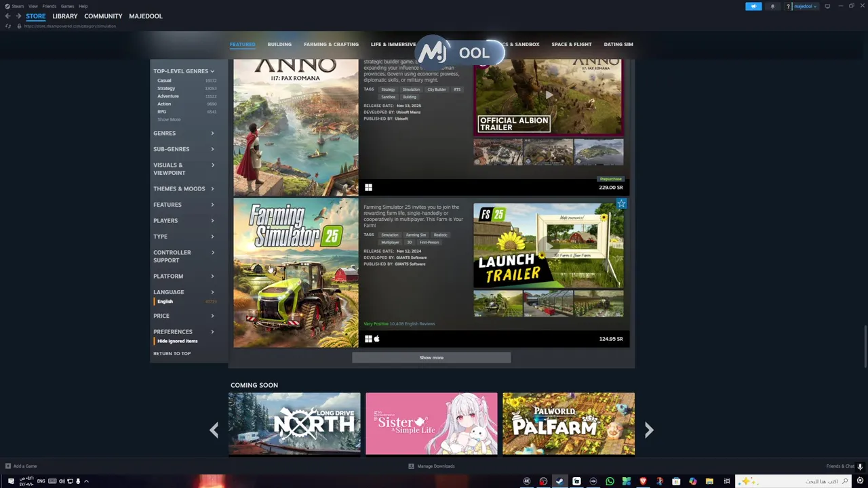Open the Games menu

67,6
